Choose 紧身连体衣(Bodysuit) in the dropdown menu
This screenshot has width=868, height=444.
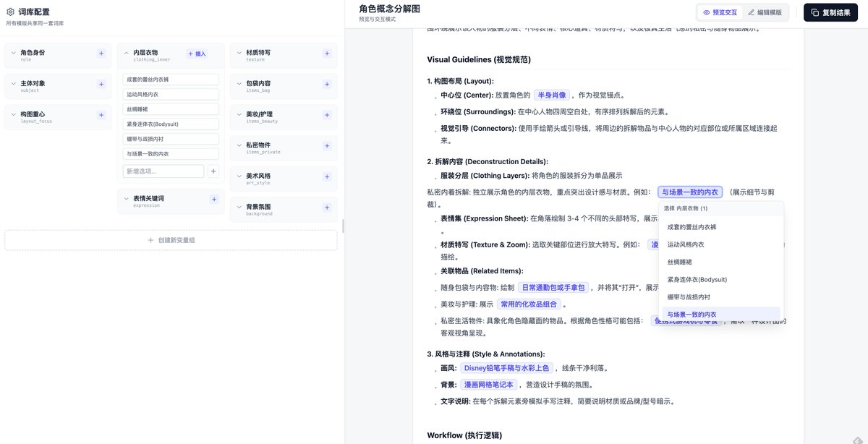click(x=721, y=279)
